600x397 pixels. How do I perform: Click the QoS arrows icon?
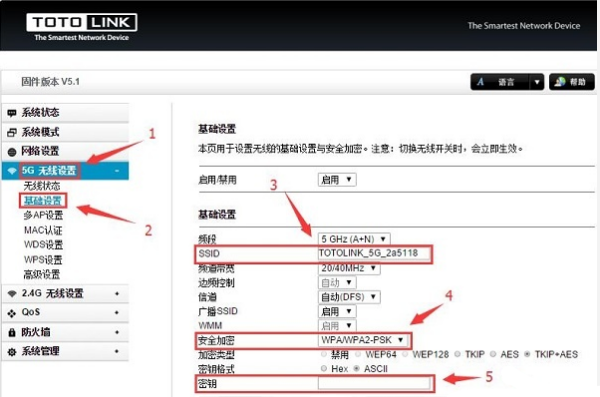[x=12, y=313]
